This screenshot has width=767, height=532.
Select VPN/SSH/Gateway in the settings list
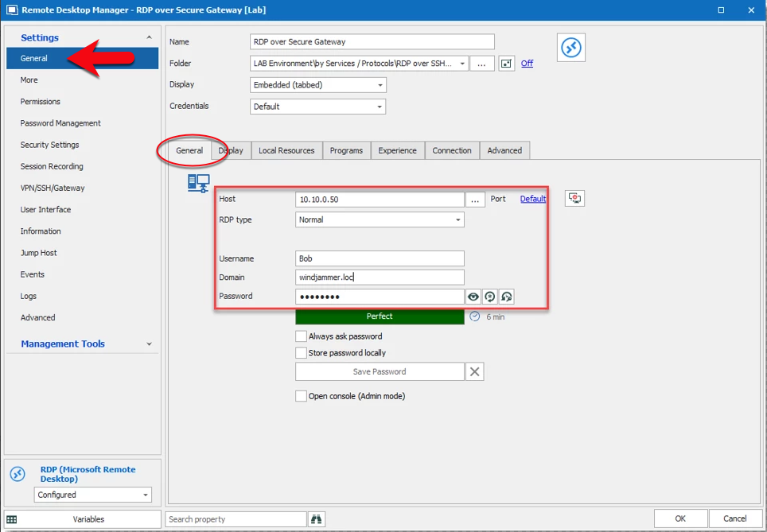53,188
